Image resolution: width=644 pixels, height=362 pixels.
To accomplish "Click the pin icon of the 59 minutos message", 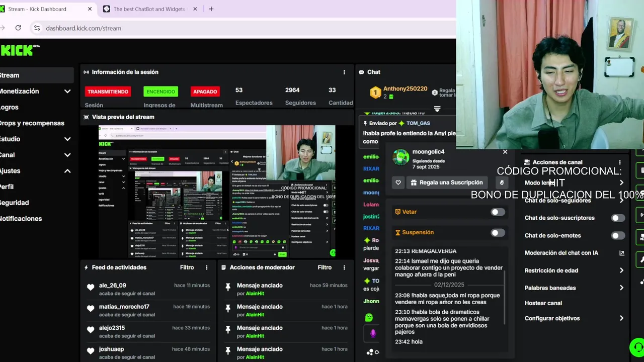I will coord(228,287).
